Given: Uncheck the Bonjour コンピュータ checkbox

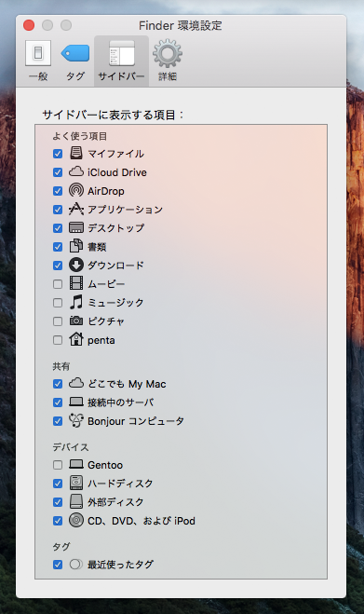Looking at the screenshot, I should coord(58,421).
